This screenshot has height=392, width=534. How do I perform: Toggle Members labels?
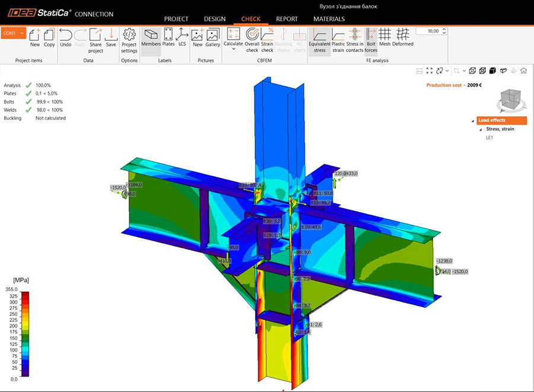tap(151, 38)
